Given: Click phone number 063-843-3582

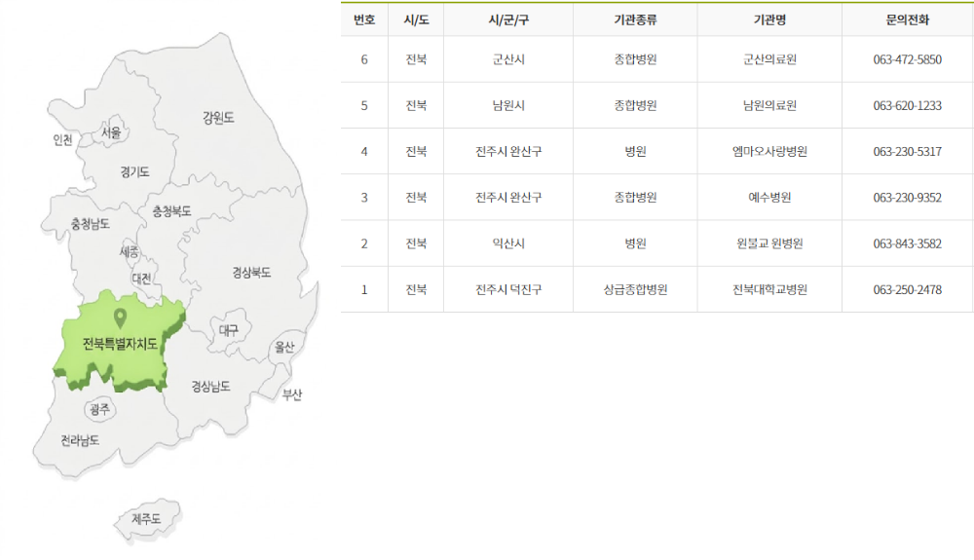Looking at the screenshot, I should [908, 243].
